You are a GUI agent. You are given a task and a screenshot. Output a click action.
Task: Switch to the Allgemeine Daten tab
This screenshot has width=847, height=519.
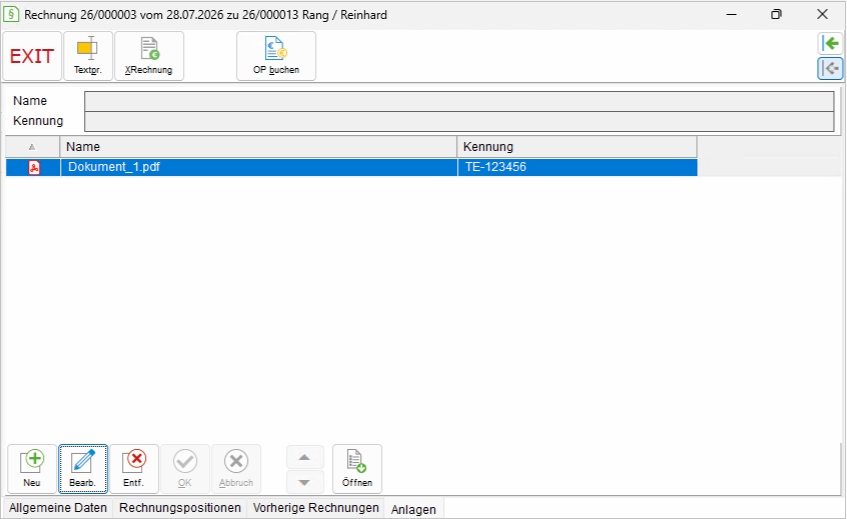58,508
